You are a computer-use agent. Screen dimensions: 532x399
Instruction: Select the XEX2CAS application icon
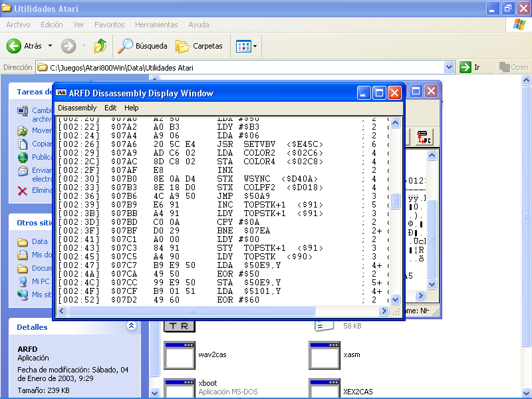(x=325, y=388)
